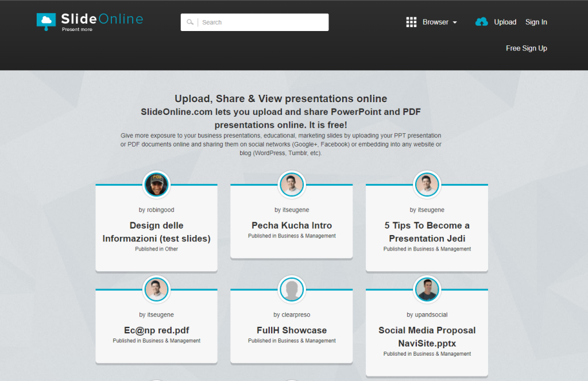Click 'Published in Business & Management' under Presentation Jedi
The image size is (588, 381).
(427, 249)
